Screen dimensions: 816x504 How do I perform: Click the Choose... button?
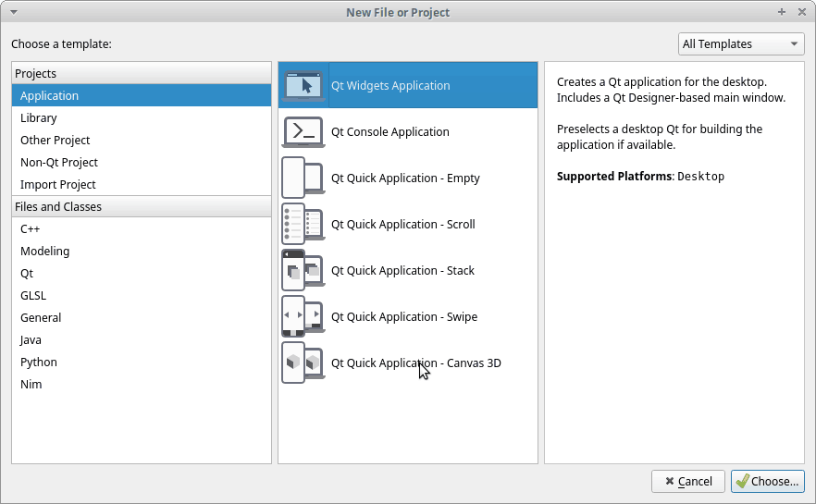(x=768, y=481)
